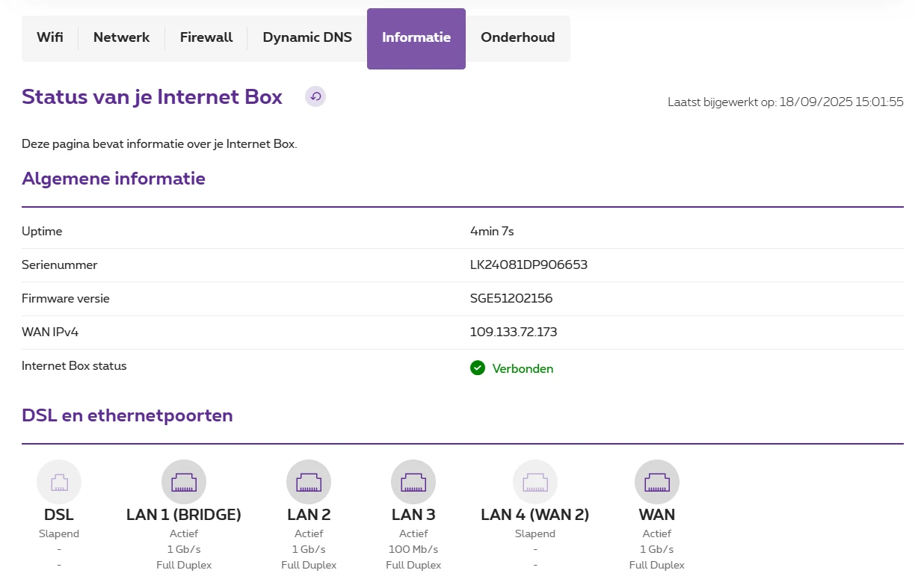Click the page description about Internet Box
Image resolution: width=915 pixels, height=588 pixels.
coord(159,143)
